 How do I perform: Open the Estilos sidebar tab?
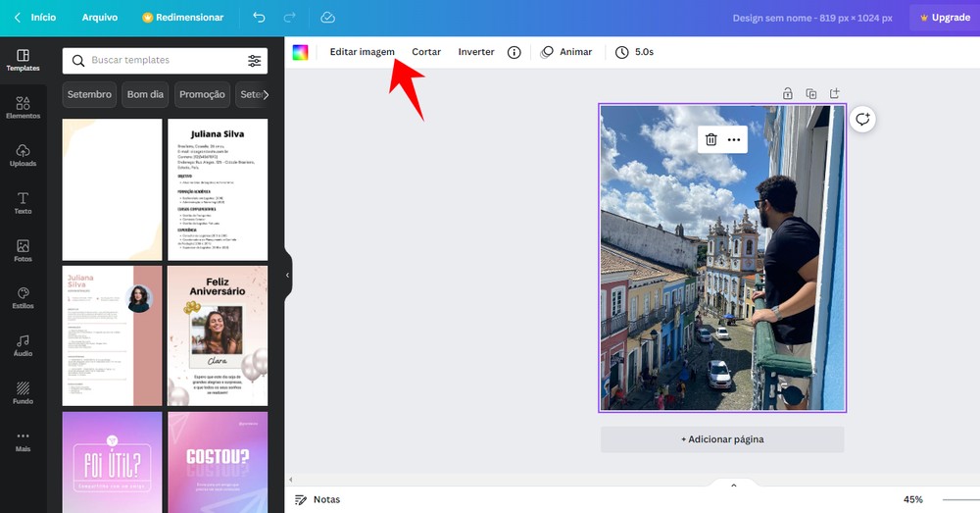coord(24,298)
